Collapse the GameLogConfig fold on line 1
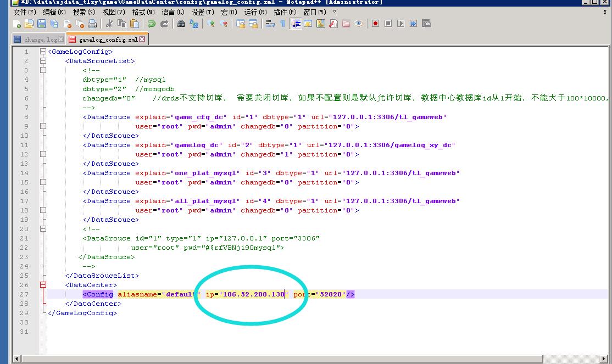Screen dimensions: 612x364 coord(43,52)
